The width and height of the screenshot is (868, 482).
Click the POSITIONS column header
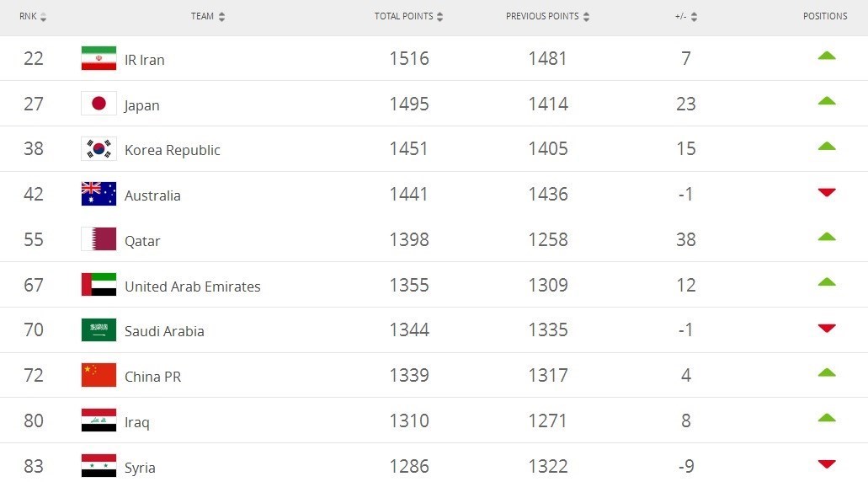(x=825, y=16)
